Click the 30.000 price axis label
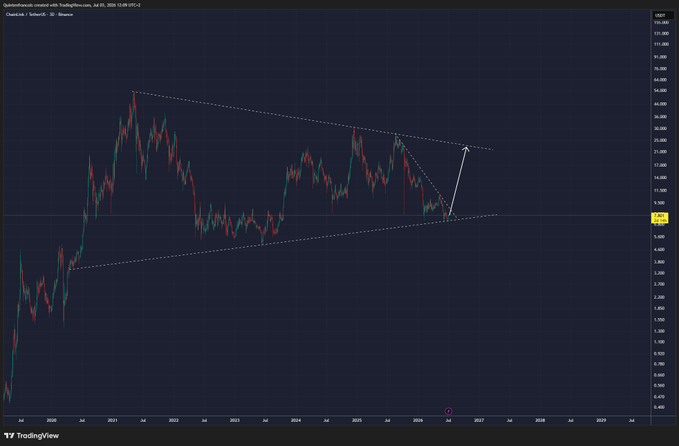Viewport: 679px width, 446px height. pyautogui.click(x=660, y=129)
